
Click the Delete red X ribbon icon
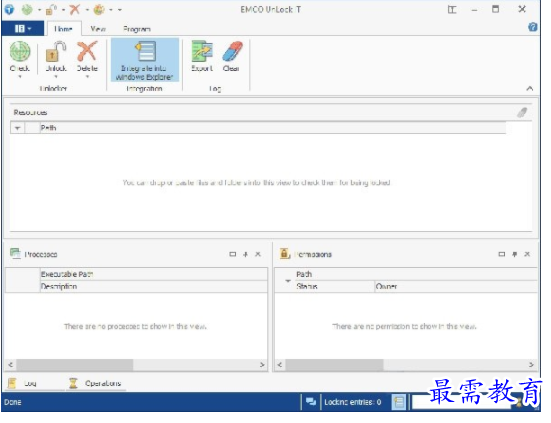[x=87, y=51]
